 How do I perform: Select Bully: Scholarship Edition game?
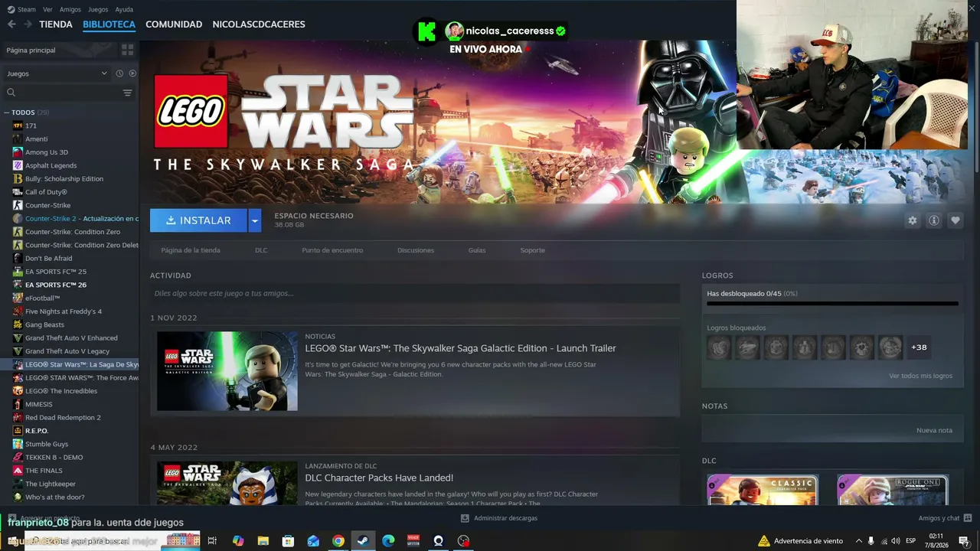coord(64,178)
